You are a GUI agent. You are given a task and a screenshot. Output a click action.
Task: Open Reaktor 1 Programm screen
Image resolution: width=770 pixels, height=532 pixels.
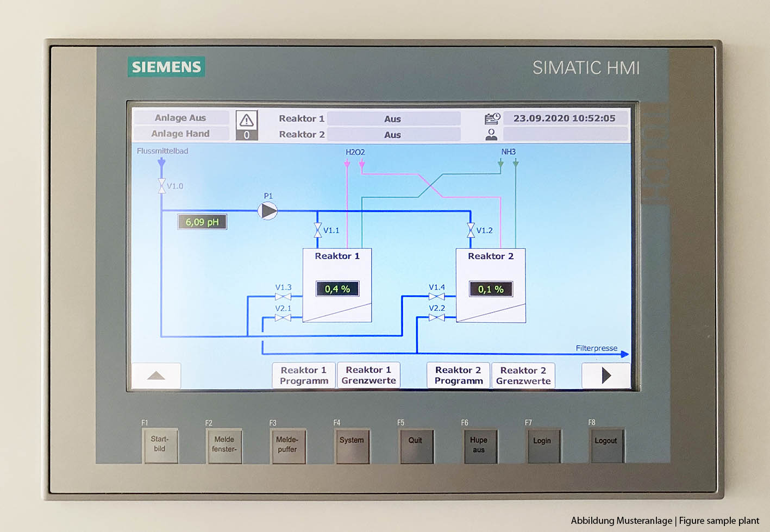304,375
